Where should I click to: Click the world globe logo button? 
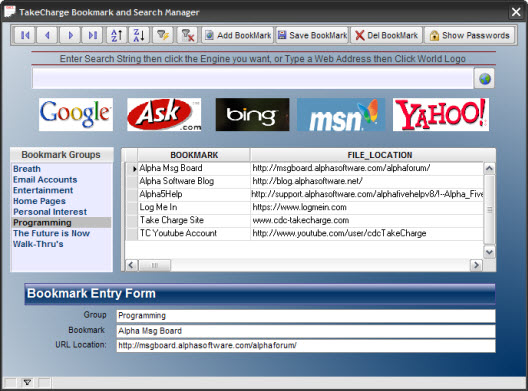tap(485, 79)
